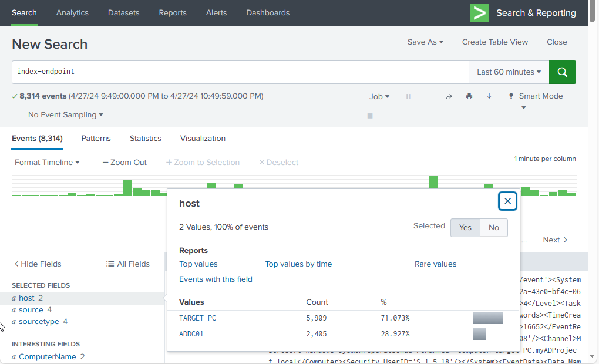
Task: Pause the search job
Action: tap(408, 97)
